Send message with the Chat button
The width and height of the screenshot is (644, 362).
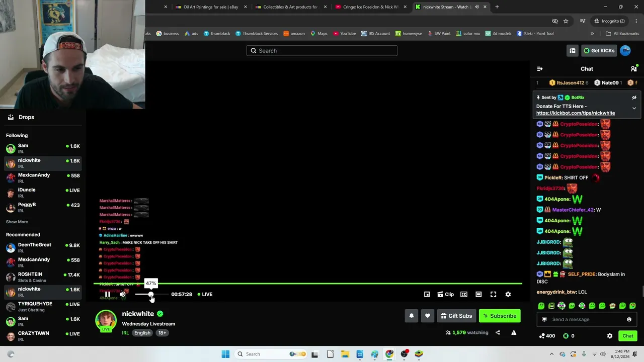click(x=628, y=336)
